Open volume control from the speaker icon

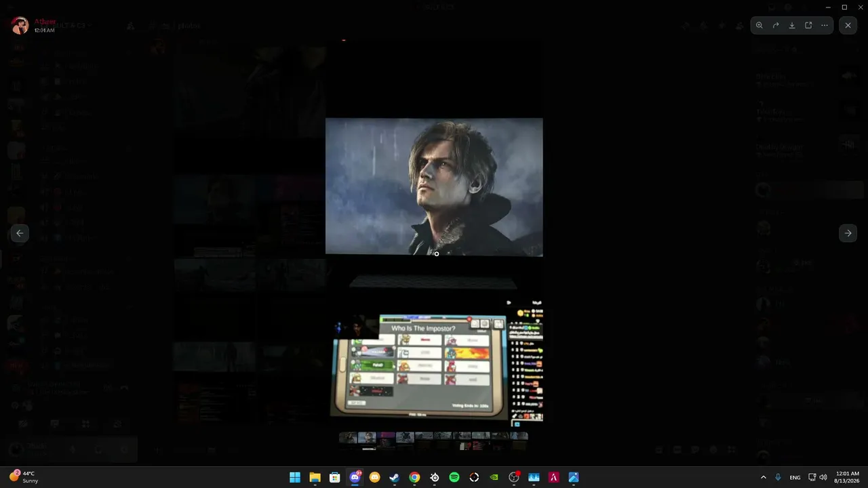coord(823,477)
